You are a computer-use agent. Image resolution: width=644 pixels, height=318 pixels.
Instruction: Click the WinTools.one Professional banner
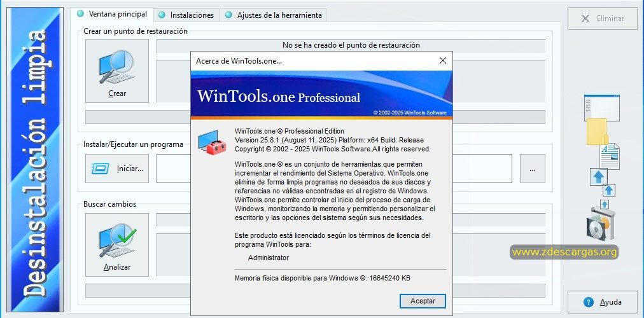[x=321, y=95]
